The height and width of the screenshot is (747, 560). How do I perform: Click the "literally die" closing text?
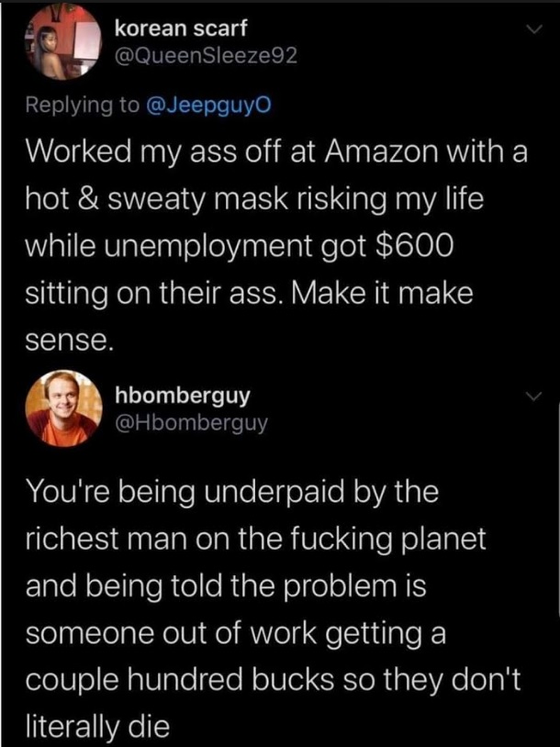[x=97, y=728]
